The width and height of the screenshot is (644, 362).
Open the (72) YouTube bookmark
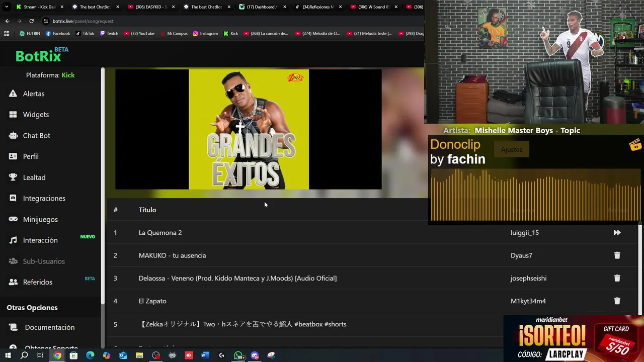pyautogui.click(x=139, y=34)
